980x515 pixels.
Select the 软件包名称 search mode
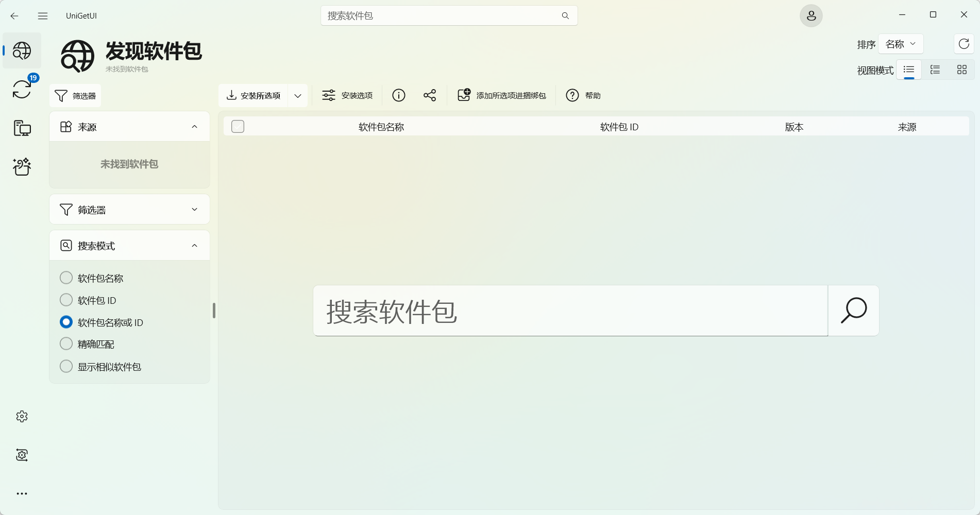coord(66,278)
